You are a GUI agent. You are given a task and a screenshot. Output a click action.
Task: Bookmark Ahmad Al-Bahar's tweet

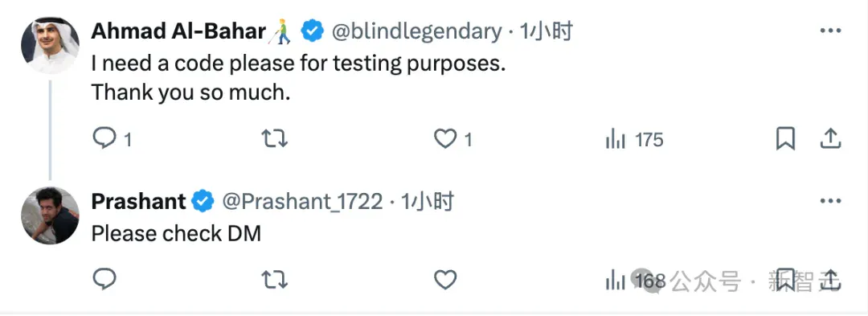click(785, 139)
